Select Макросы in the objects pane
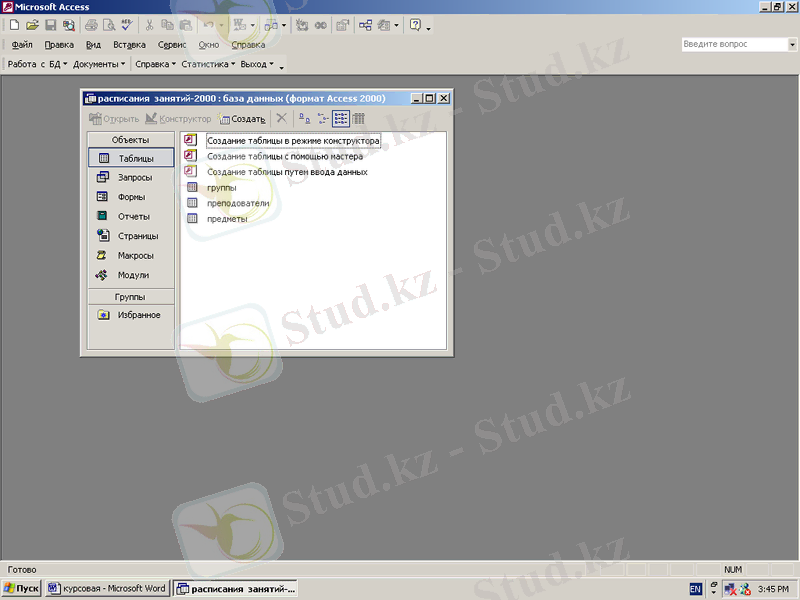This screenshot has width=800, height=600. [x=131, y=255]
